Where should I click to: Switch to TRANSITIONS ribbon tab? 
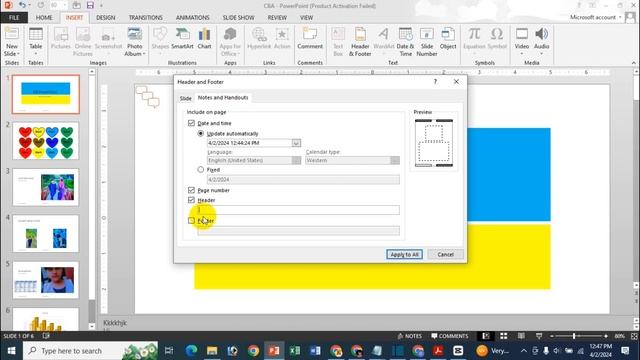[145, 18]
